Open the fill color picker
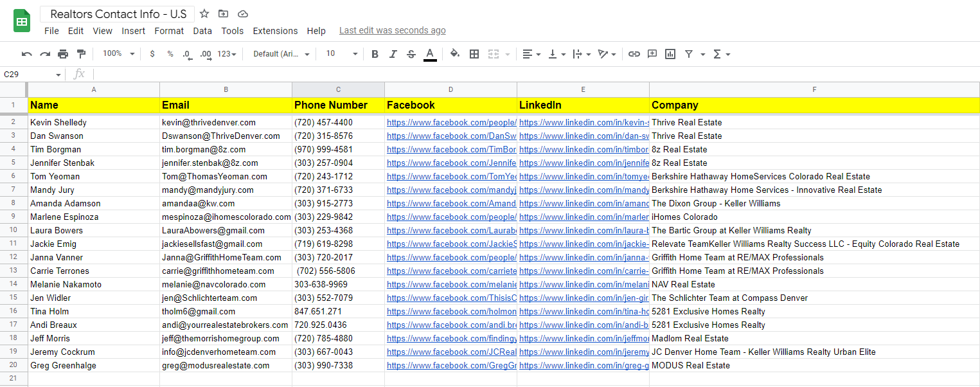980x387 pixels. [x=455, y=54]
